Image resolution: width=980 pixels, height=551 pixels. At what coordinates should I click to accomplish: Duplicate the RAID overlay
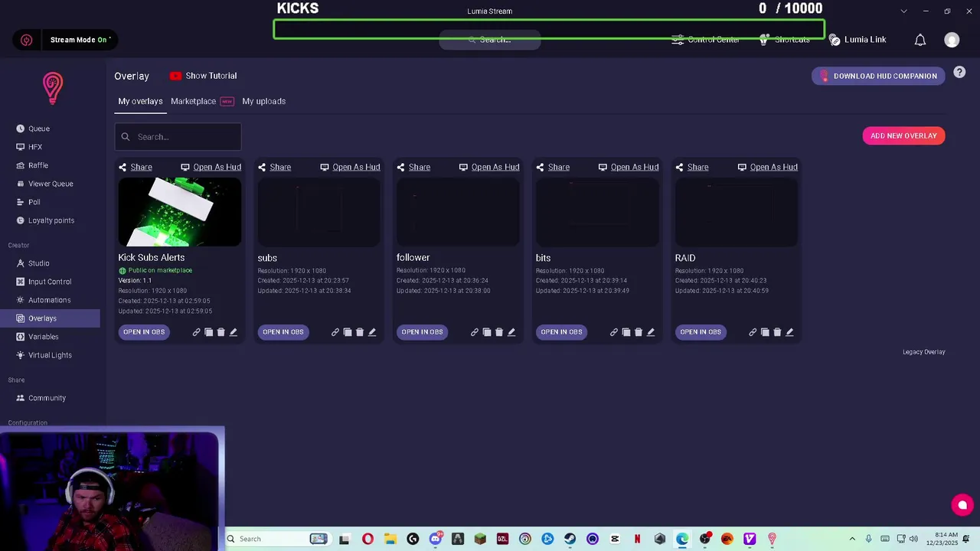(x=765, y=332)
